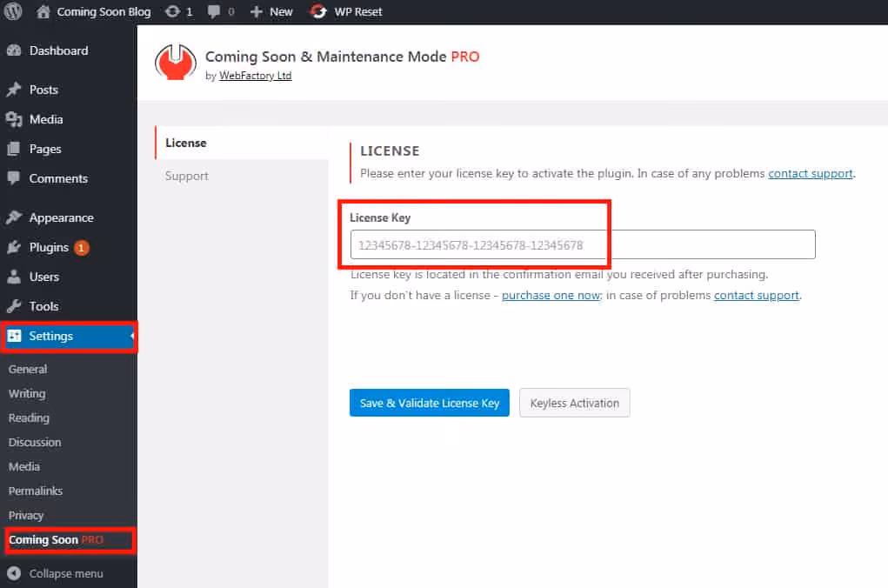Open the comments bubble icon in admin bar
This screenshot has height=588, width=888.
(x=213, y=11)
